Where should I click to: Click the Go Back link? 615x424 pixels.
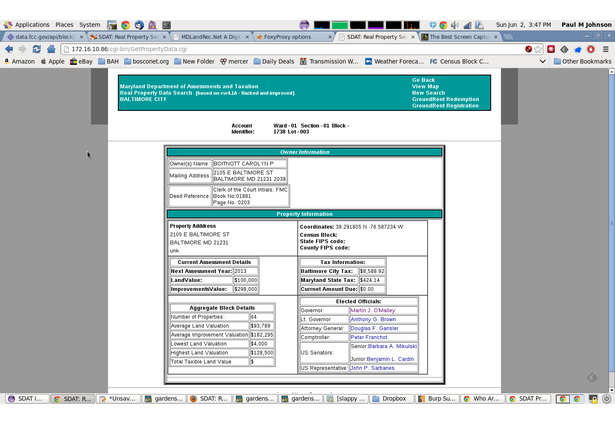(423, 80)
